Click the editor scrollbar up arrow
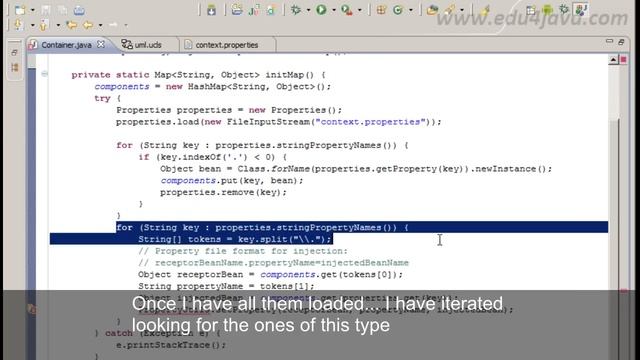 coord(613,60)
